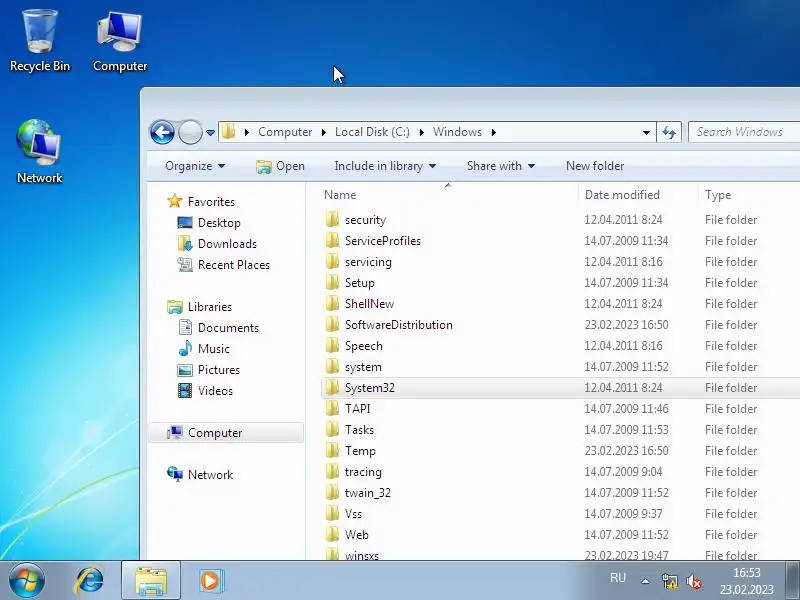The height and width of the screenshot is (600, 800).
Task: Select the Web folder name
Action: tap(356, 535)
